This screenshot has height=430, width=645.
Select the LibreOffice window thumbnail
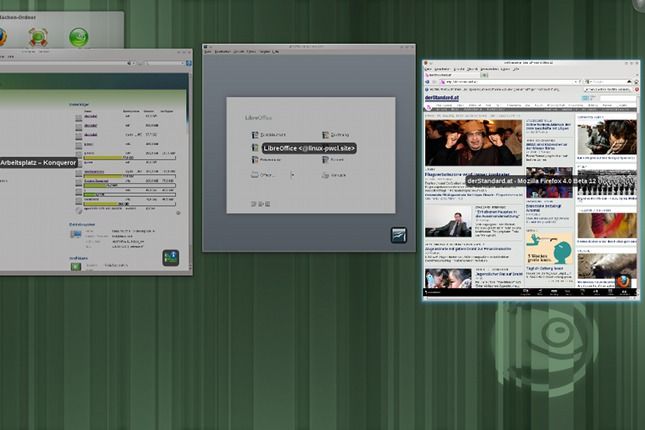pos(309,148)
